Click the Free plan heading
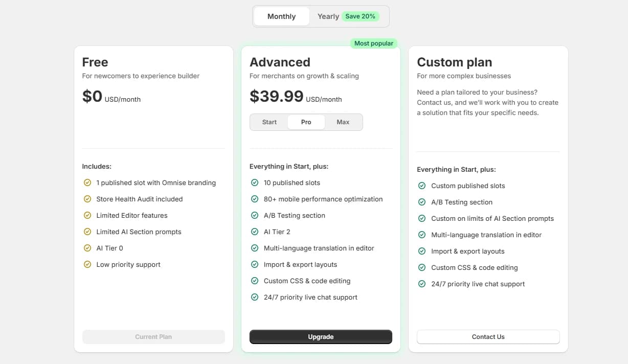 [x=95, y=62]
